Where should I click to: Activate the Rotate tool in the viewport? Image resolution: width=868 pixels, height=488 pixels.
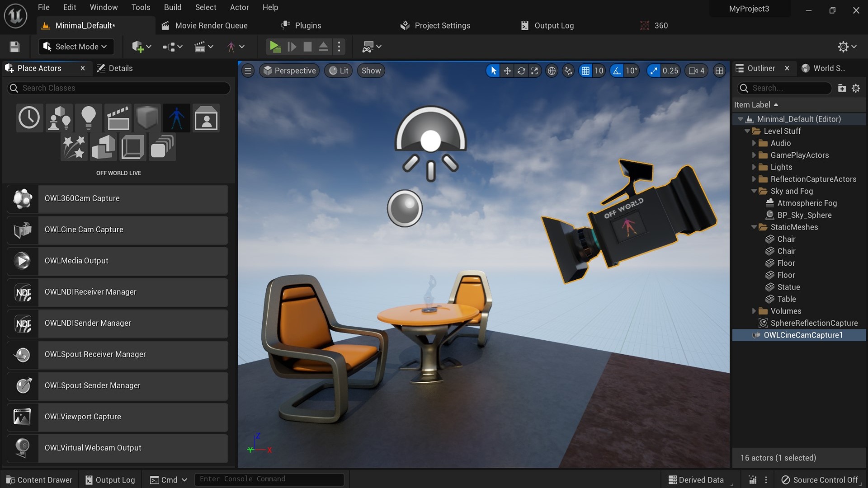(521, 70)
